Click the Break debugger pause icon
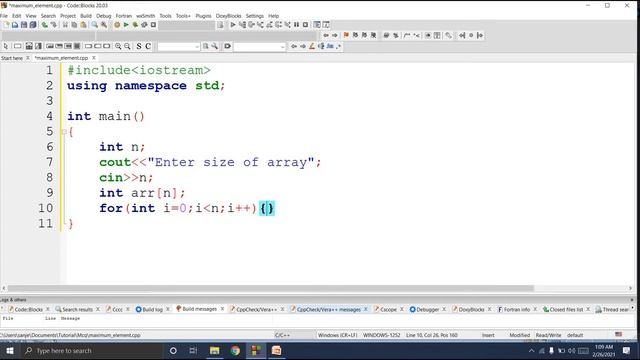The image size is (640, 360). pos(296,25)
